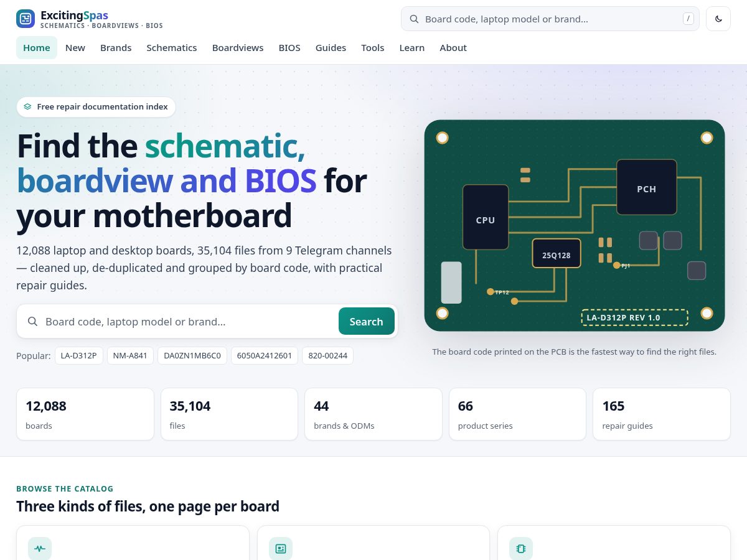Click the teal Search button
This screenshot has height=560, width=747.
(366, 322)
